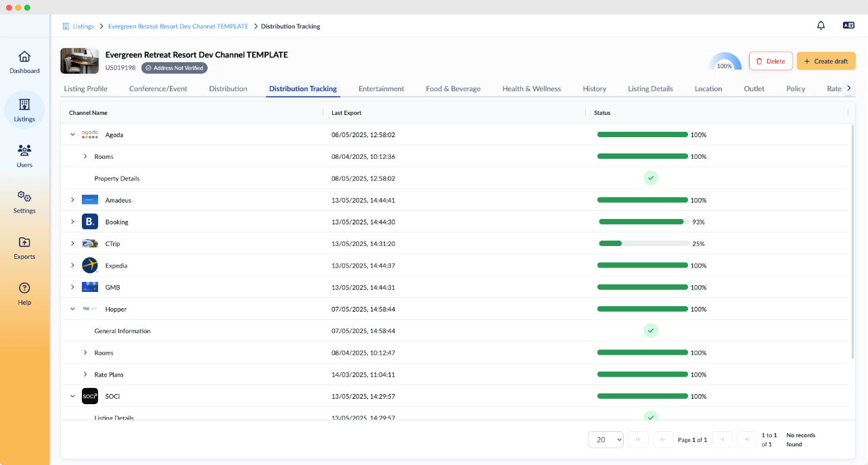Switch to the Listing Profile tab
This screenshot has width=868, height=465.
pos(86,89)
